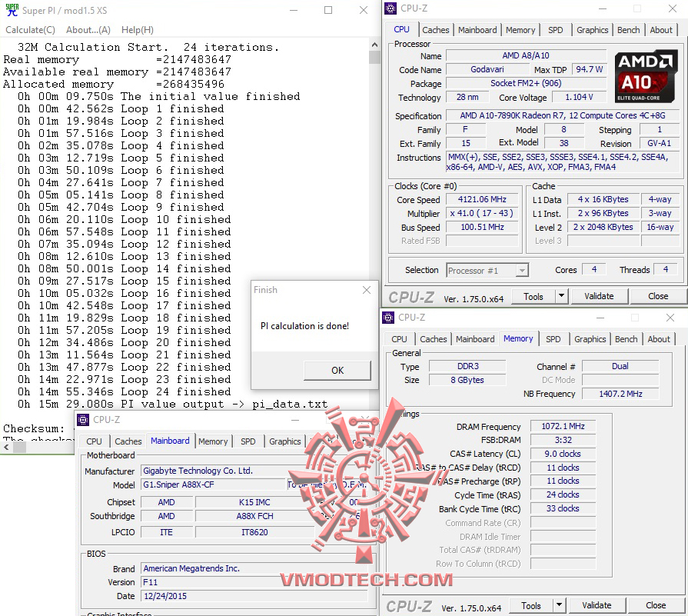Close the Finish dialog with the X
The width and height of the screenshot is (688, 616).
tap(367, 290)
